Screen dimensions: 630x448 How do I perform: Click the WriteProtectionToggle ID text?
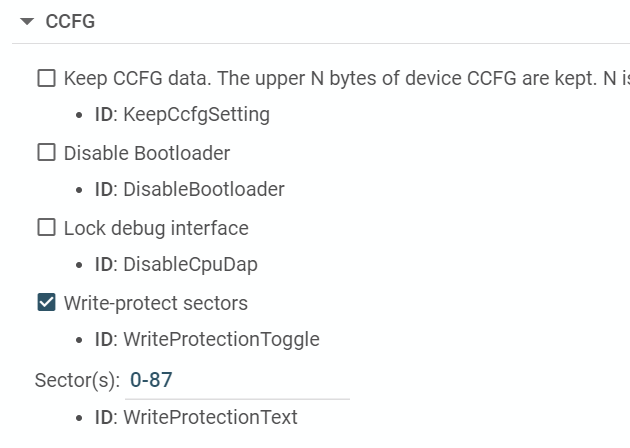pyautogui.click(x=221, y=339)
